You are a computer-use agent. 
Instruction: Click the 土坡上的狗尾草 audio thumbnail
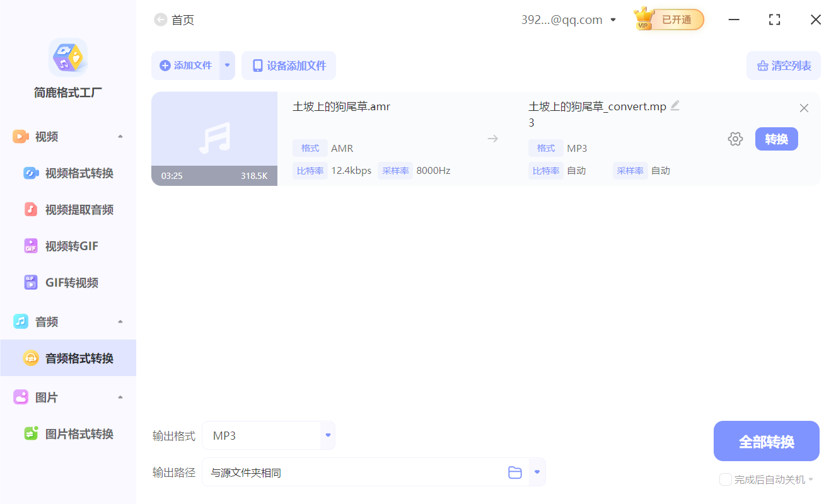[x=214, y=139]
